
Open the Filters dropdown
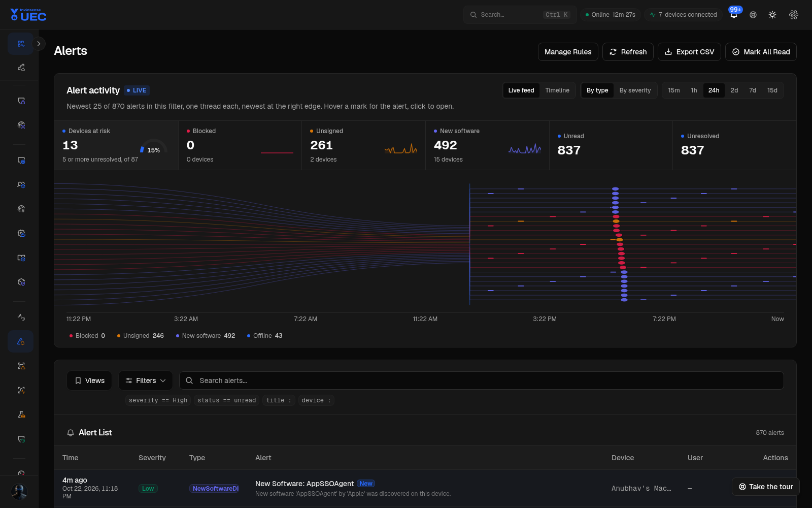pos(146,380)
